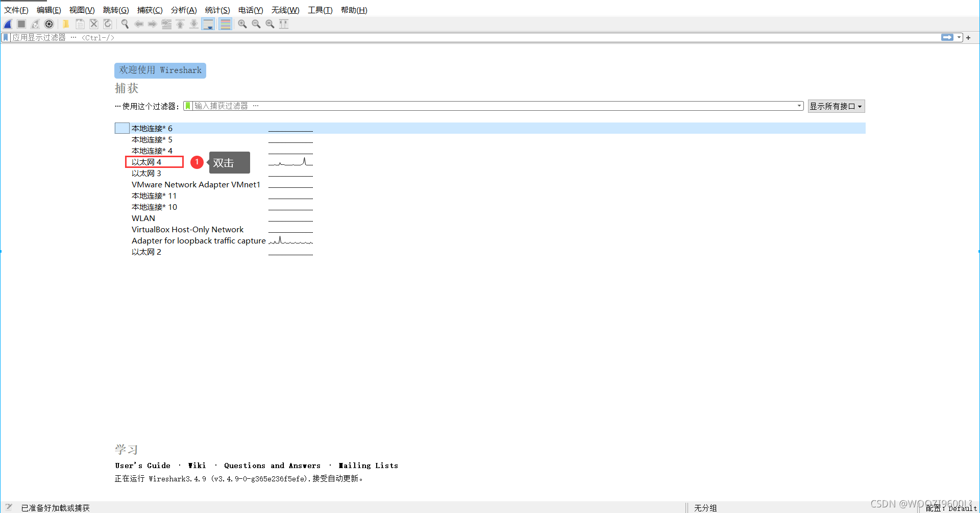Select VMware Network Adapter VMnet1 interface
The height and width of the screenshot is (513, 980).
click(196, 184)
